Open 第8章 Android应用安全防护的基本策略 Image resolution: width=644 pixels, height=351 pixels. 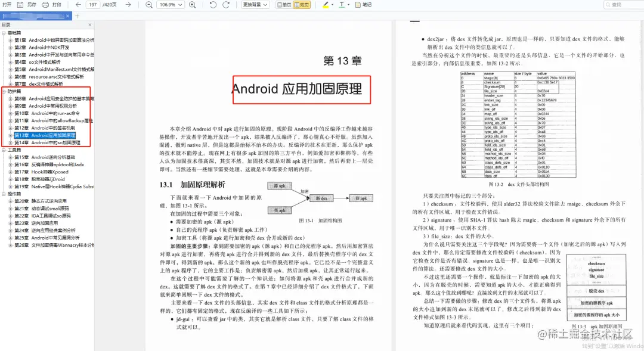click(x=54, y=98)
